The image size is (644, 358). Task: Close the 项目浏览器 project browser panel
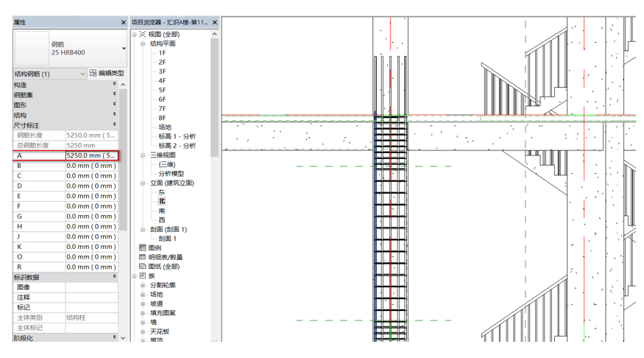click(215, 23)
